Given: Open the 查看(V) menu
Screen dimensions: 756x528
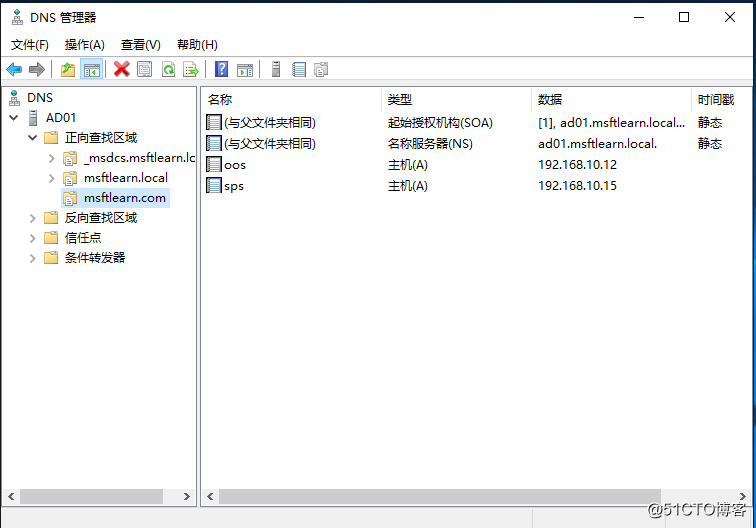Looking at the screenshot, I should pos(141,45).
